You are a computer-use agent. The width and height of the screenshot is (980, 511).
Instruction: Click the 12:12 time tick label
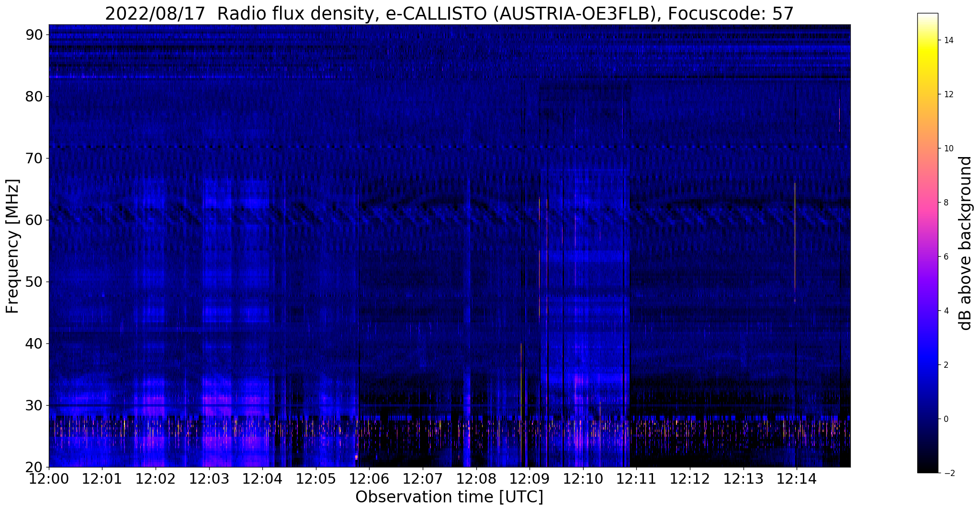click(x=690, y=479)
